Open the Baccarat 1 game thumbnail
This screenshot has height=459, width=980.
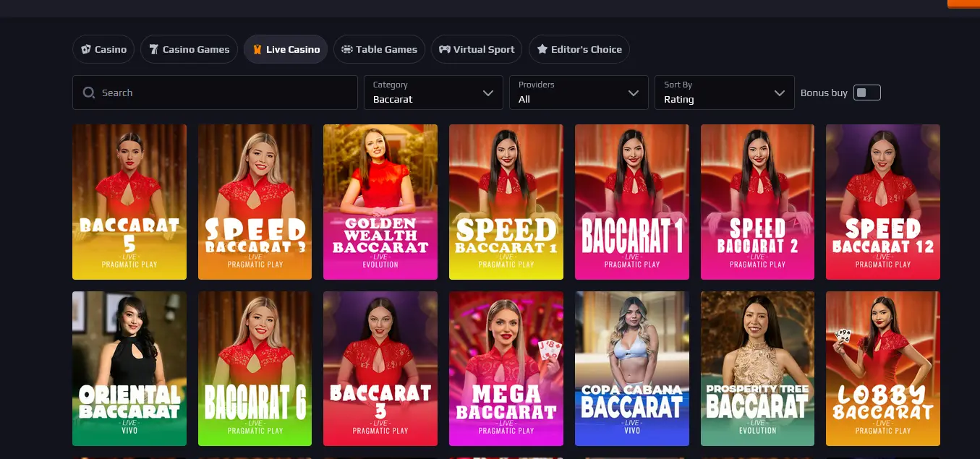click(x=632, y=202)
